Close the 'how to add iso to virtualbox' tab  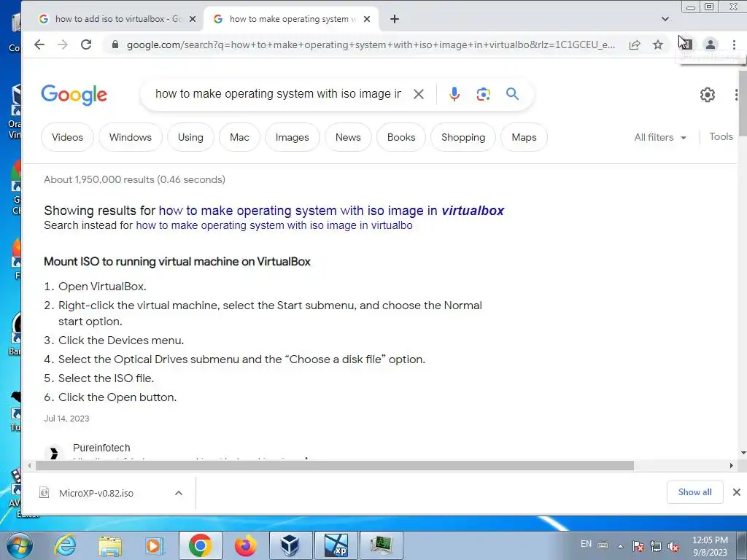click(193, 19)
